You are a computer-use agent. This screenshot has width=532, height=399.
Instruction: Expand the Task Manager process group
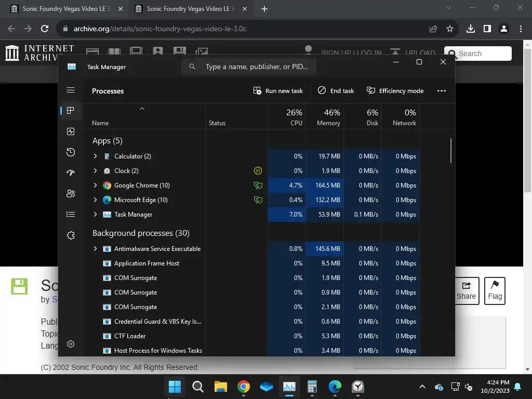click(x=96, y=215)
